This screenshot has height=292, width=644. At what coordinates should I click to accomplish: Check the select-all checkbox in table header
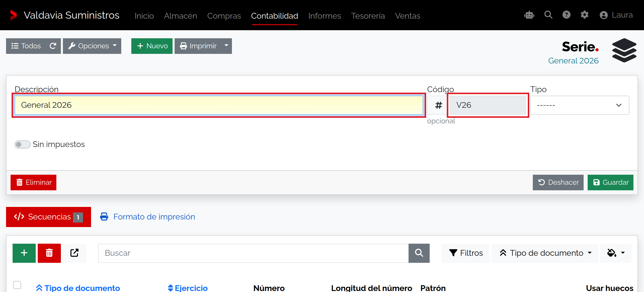click(17, 285)
